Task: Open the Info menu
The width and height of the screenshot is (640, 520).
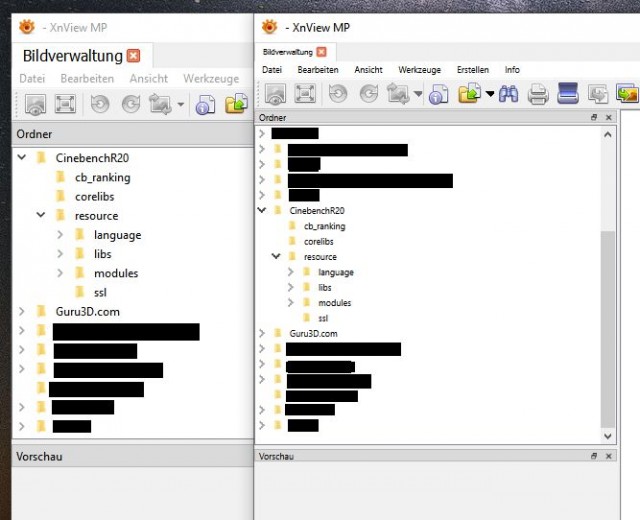Action: 512,70
